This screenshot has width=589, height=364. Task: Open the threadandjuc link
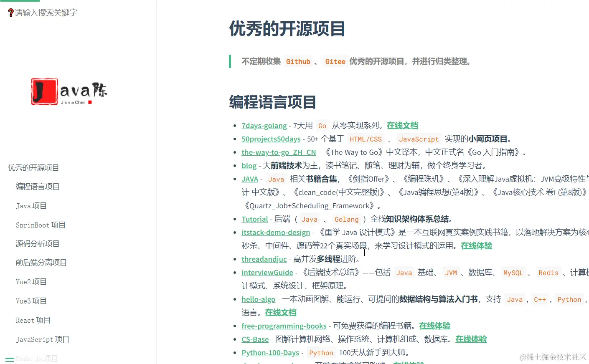264,259
